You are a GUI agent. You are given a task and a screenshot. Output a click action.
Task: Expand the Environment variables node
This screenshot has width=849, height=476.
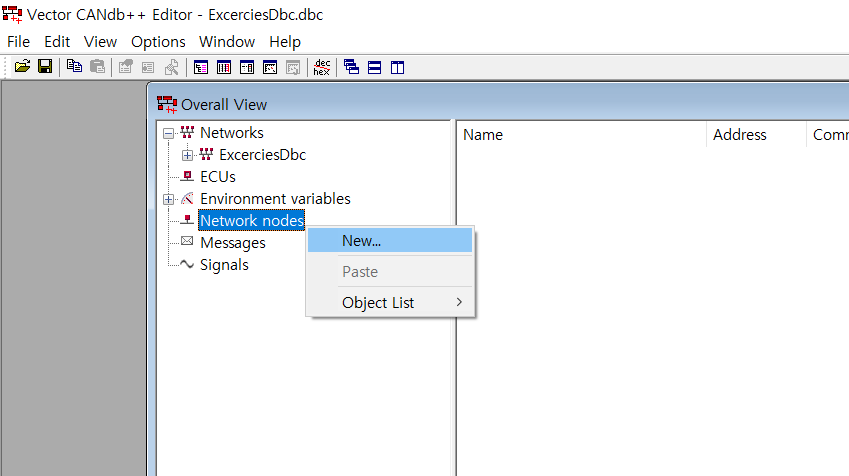point(168,199)
